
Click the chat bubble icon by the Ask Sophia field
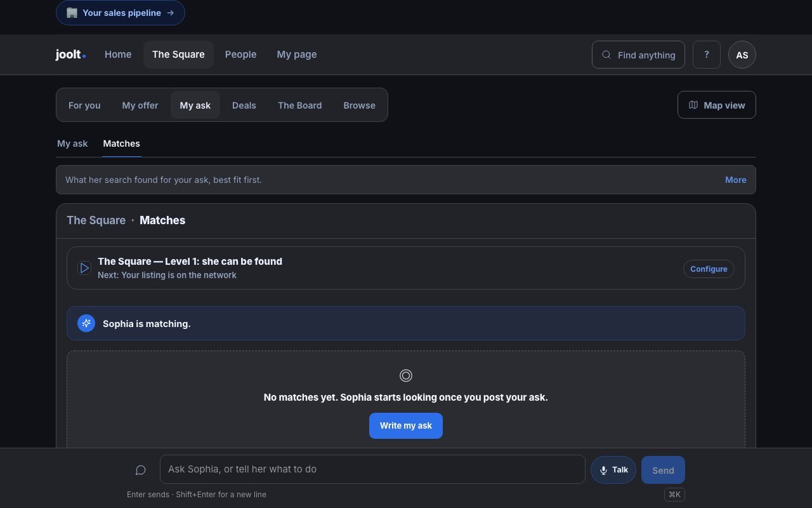141,470
